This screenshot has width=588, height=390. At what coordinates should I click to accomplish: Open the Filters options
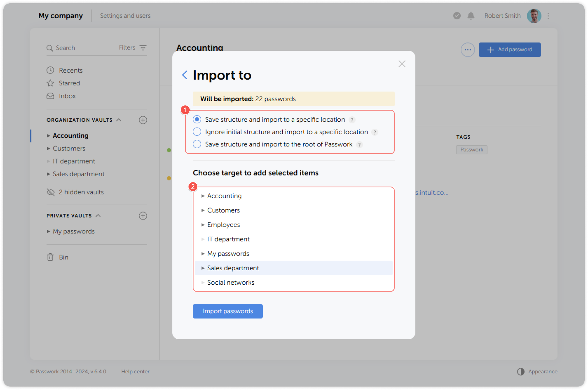[x=132, y=48]
